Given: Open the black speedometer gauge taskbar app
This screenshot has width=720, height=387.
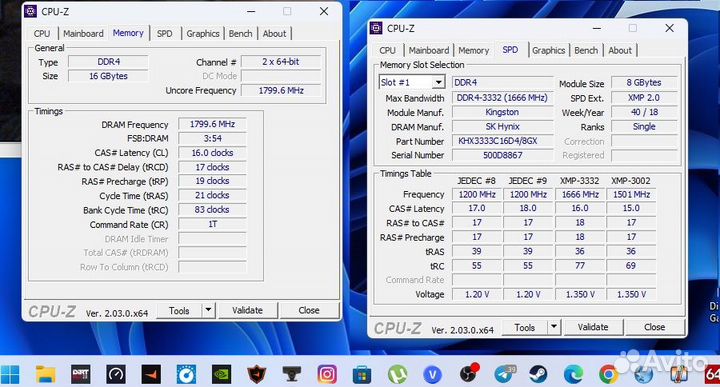Looking at the screenshot, I should [116, 375].
